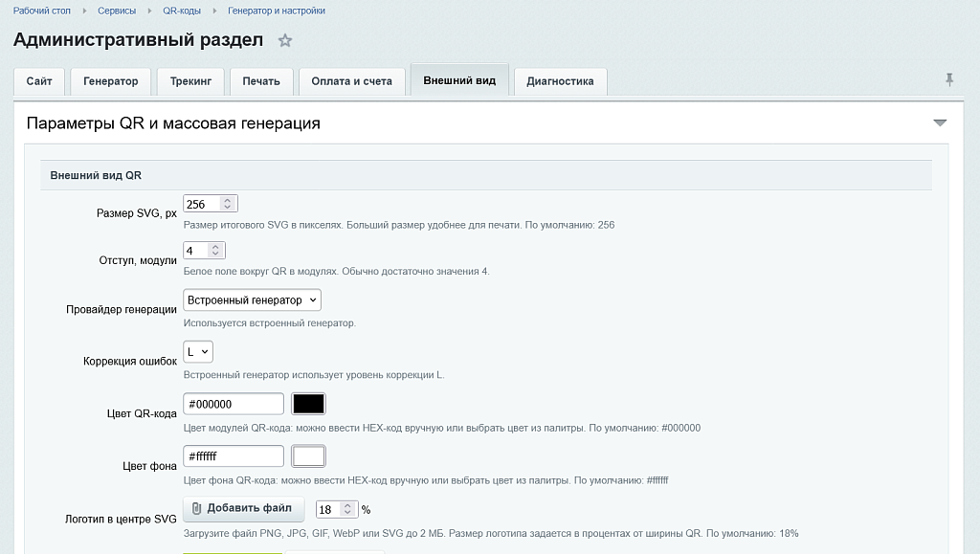
Task: Click paperclip icon on Добавить файл
Action: [x=196, y=508]
